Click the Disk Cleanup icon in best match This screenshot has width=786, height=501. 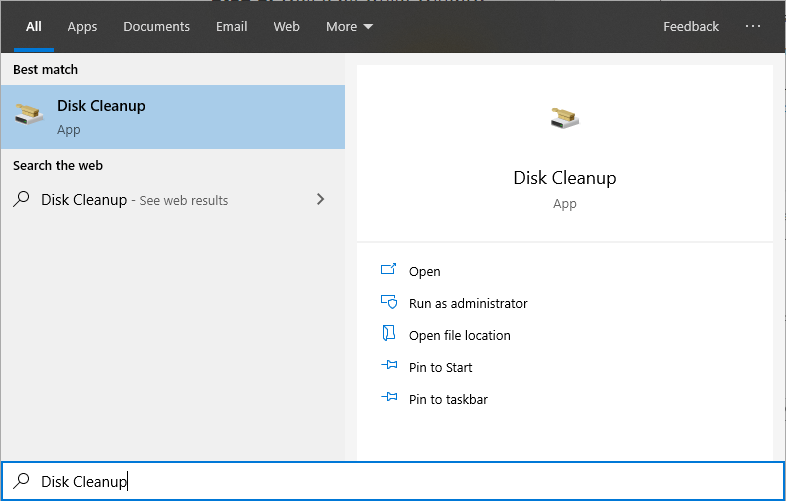coord(29,114)
